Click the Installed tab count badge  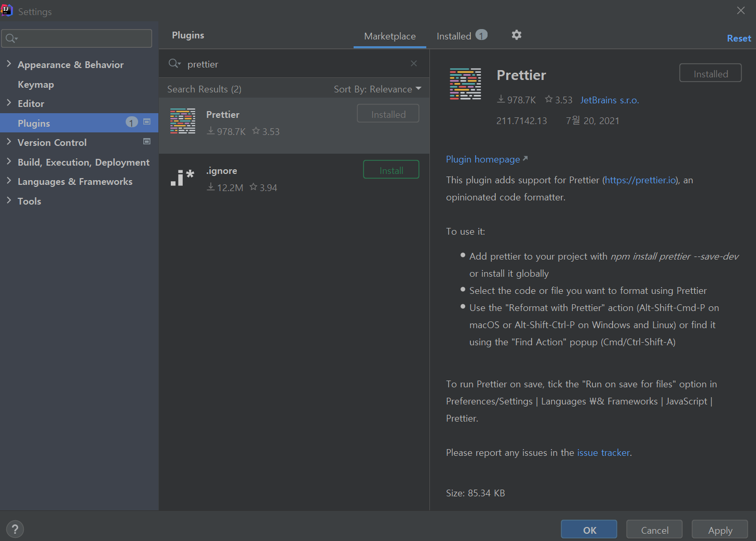click(482, 35)
